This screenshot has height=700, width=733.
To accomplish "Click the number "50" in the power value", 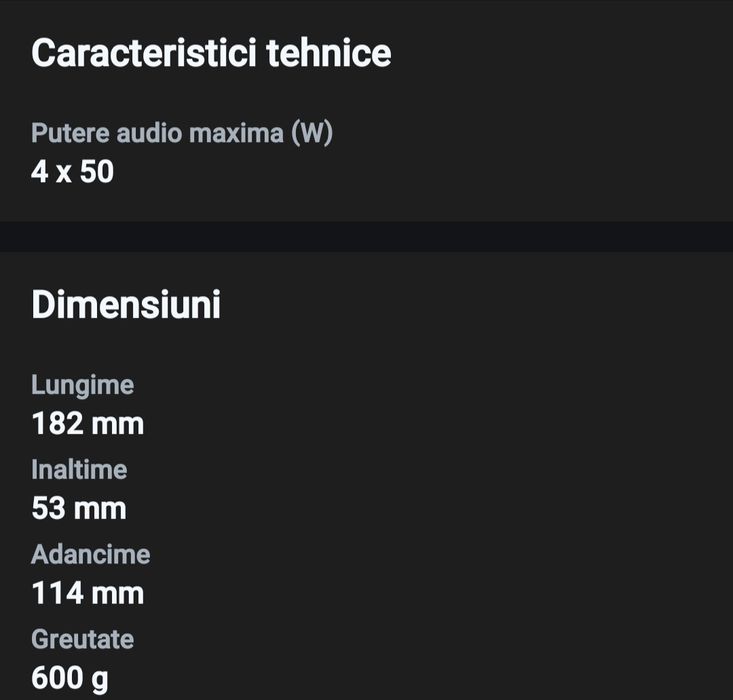I will tap(97, 172).
